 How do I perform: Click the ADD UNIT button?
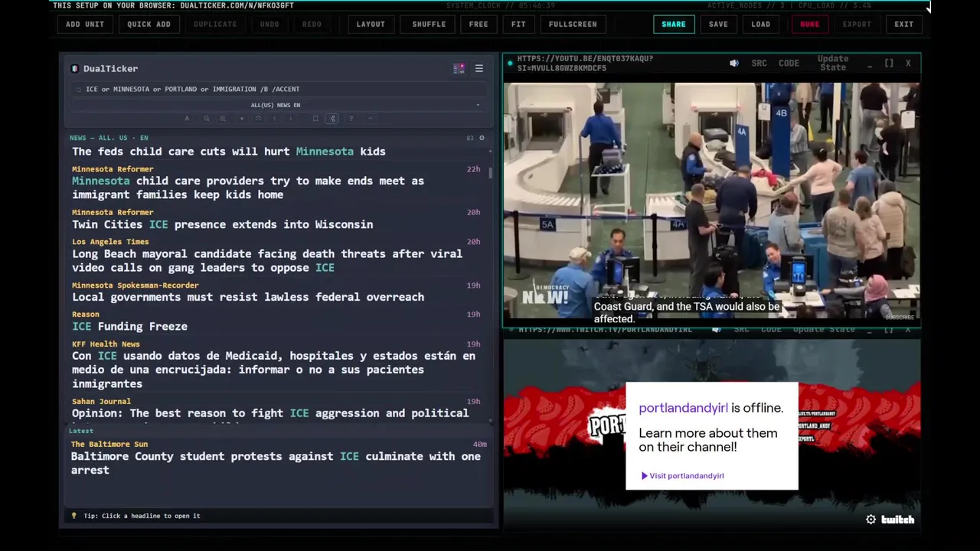coord(85,24)
